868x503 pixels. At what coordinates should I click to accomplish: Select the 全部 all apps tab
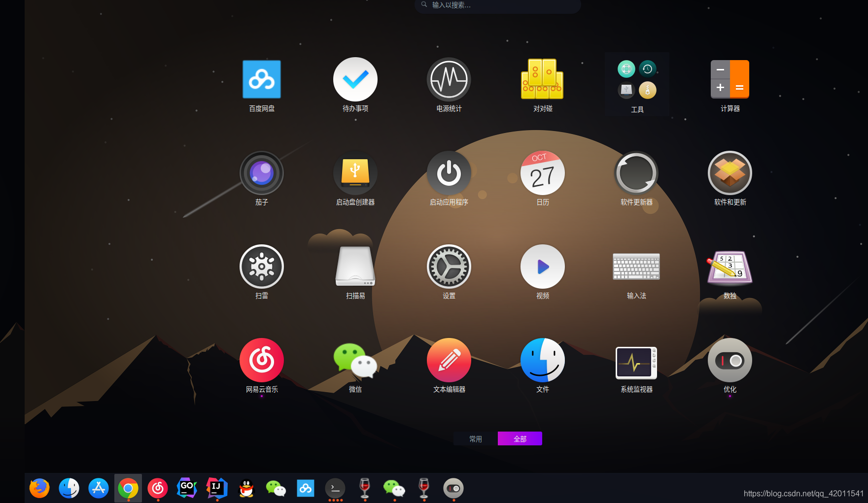(520, 438)
